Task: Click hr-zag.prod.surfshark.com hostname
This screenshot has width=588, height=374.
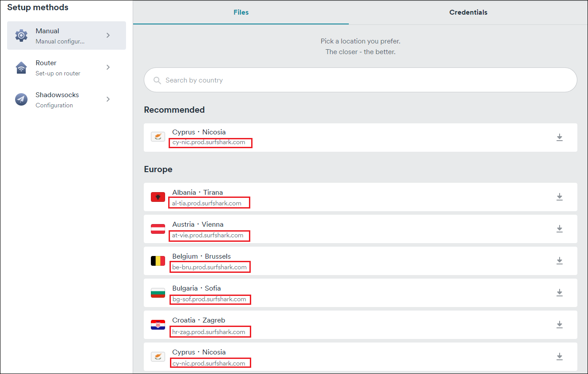Action: tap(209, 331)
